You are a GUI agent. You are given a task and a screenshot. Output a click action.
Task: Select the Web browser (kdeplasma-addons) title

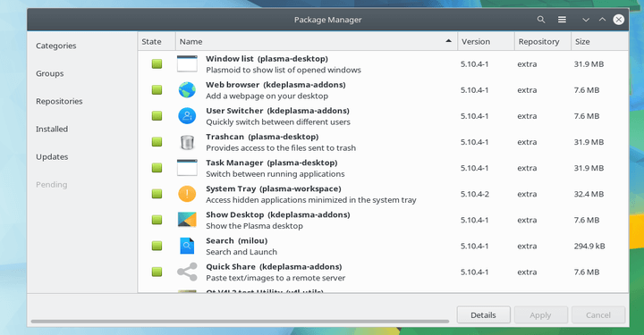pos(275,85)
